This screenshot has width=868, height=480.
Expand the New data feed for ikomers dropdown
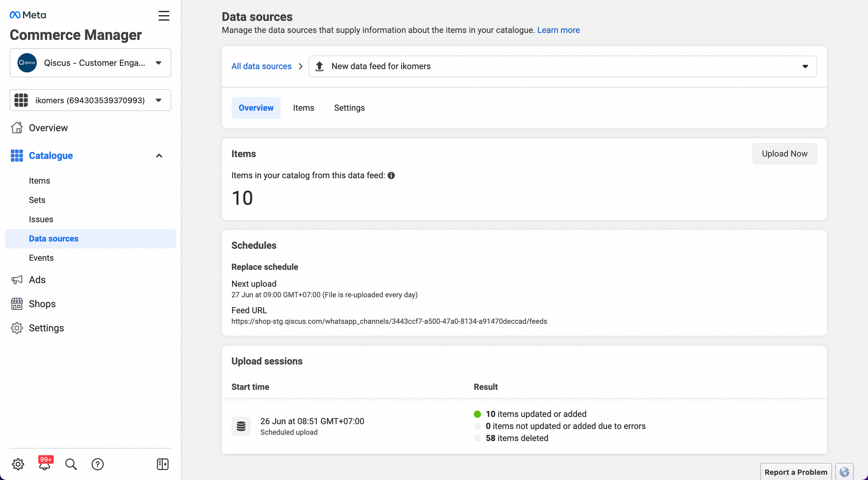tap(562, 66)
